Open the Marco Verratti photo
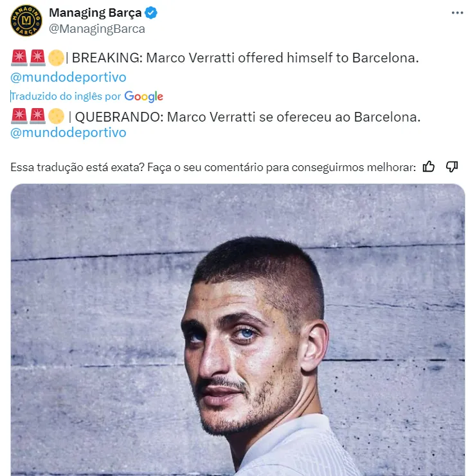The height and width of the screenshot is (476, 468). tap(238, 330)
